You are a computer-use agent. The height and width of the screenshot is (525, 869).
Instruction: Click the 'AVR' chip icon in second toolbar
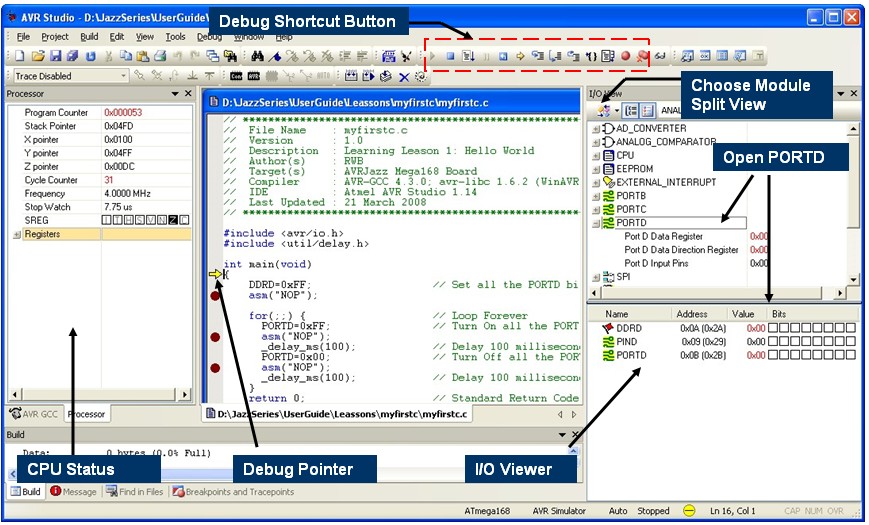point(254,77)
